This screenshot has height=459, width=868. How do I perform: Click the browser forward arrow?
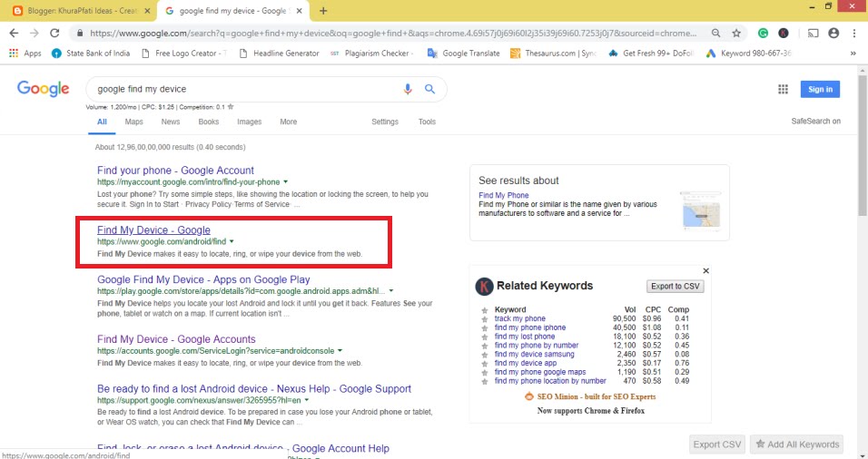click(35, 34)
